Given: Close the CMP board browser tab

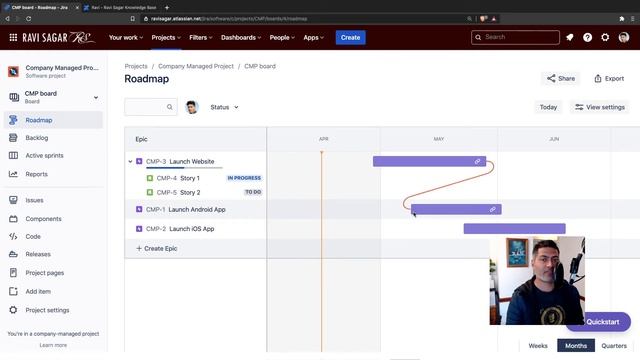Looking at the screenshot, I should pos(77,7).
